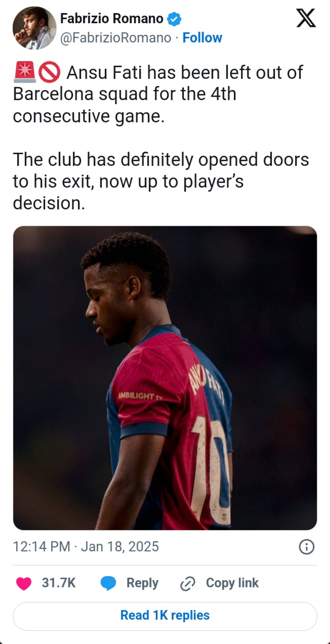The height and width of the screenshot is (644, 330).
Task: Click the red siren emoji
Action: tap(24, 73)
